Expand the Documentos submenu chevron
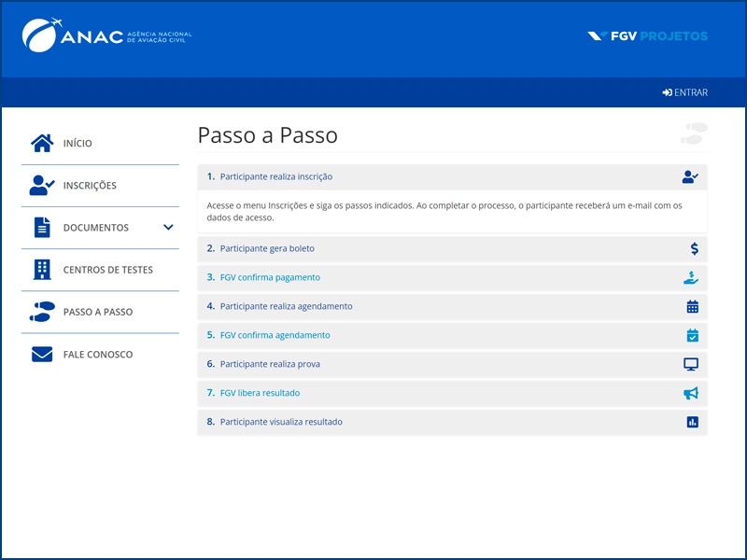The image size is (747, 560). 168,228
